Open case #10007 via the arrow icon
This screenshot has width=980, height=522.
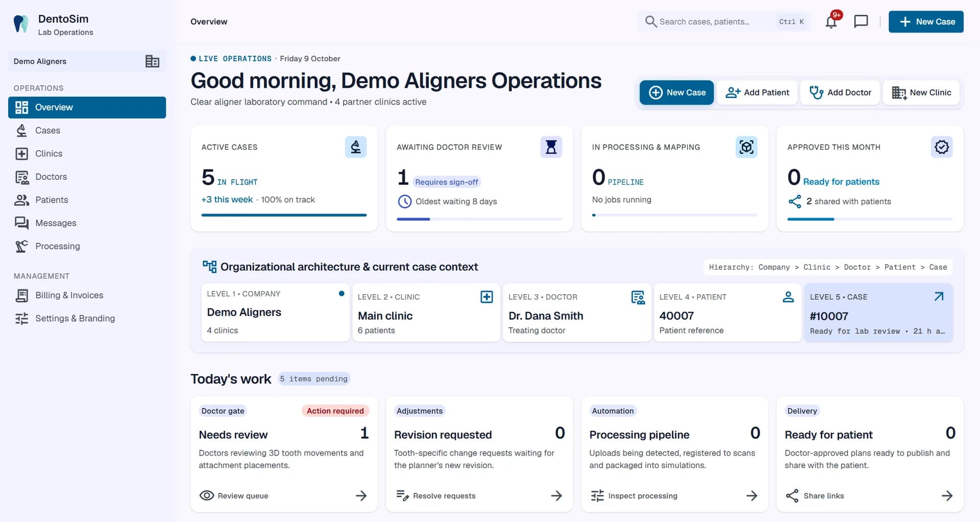pyautogui.click(x=939, y=297)
